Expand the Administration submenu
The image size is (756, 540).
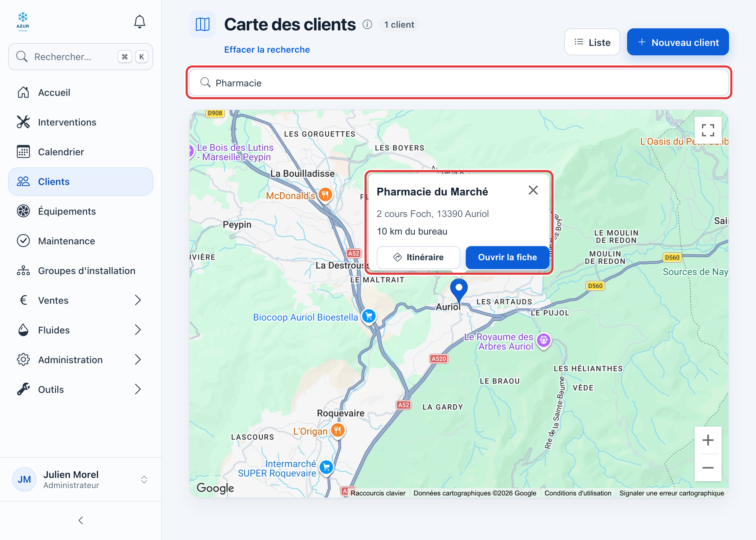pos(138,359)
